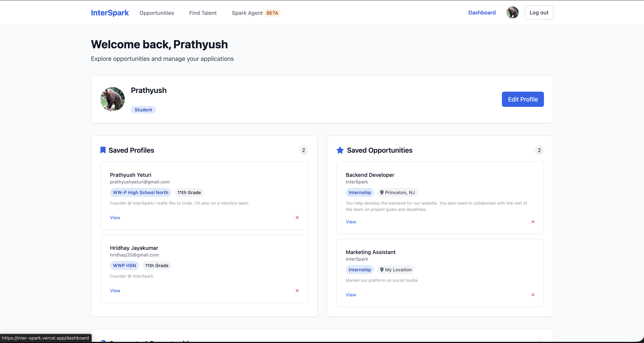This screenshot has width=644, height=343.
Task: Open the Dashboard link
Action: [482, 13]
